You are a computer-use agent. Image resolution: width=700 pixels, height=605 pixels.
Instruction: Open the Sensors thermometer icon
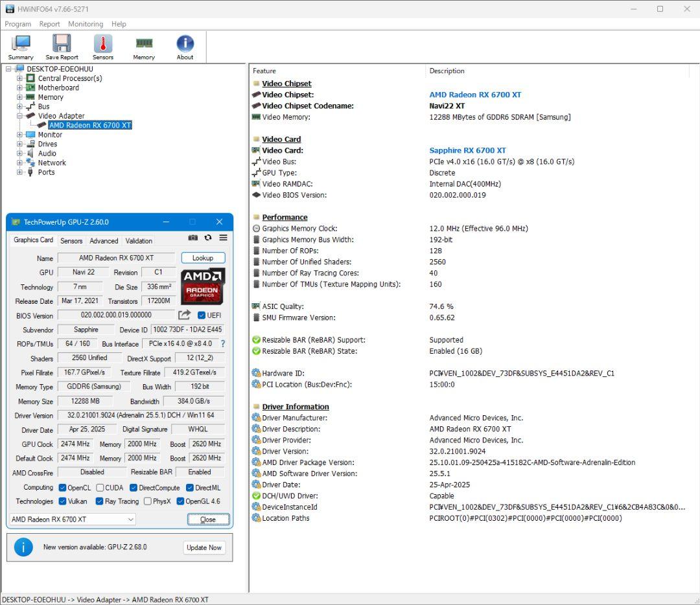tap(102, 47)
